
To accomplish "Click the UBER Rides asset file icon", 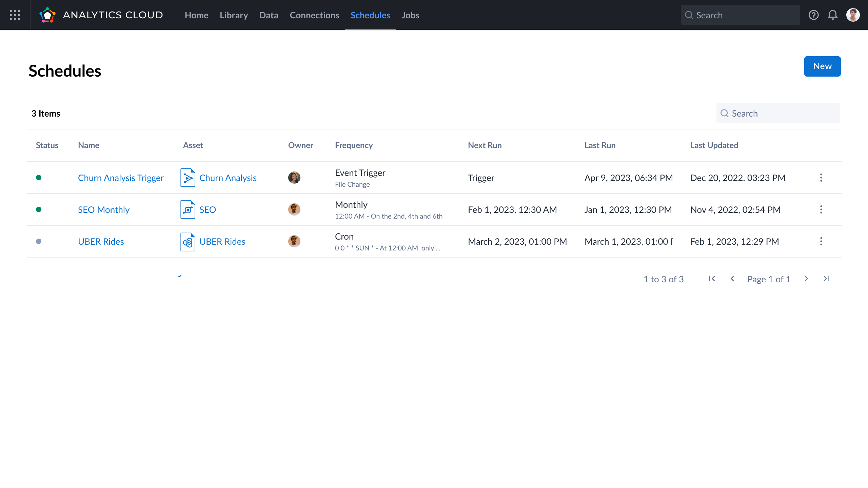I will [x=188, y=242].
